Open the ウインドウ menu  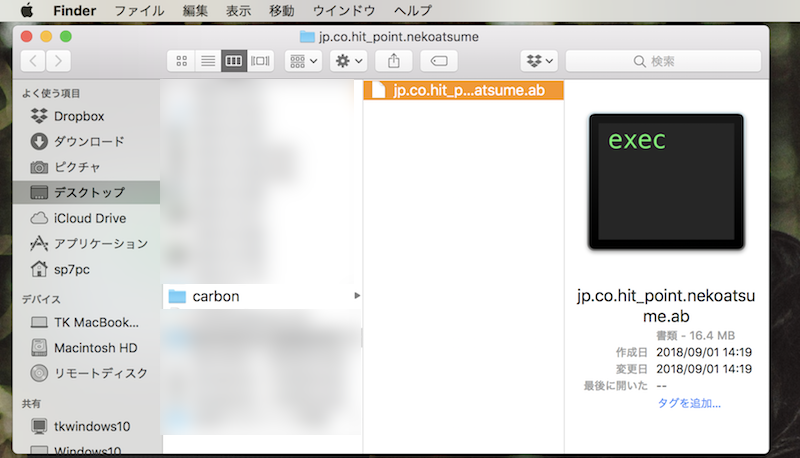point(344,10)
